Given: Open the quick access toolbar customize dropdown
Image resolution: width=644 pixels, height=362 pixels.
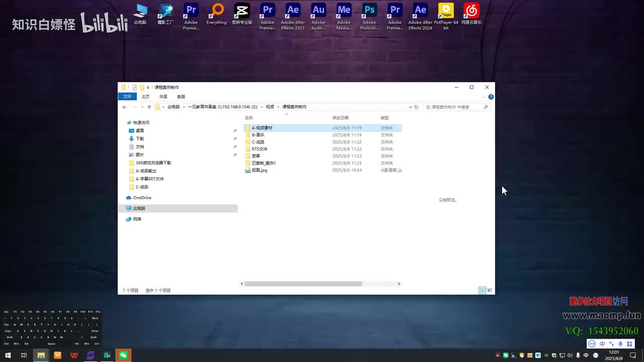Looking at the screenshot, I should 148,87.
